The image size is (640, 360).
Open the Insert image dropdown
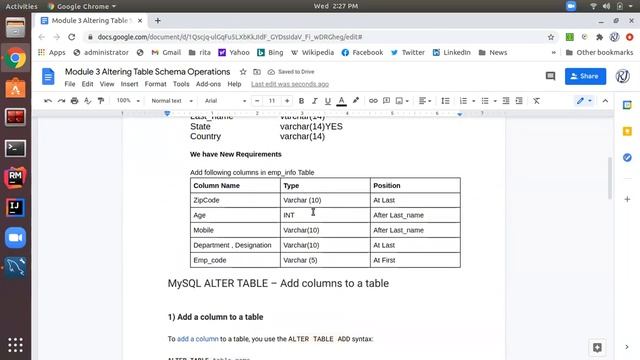(x=402, y=101)
